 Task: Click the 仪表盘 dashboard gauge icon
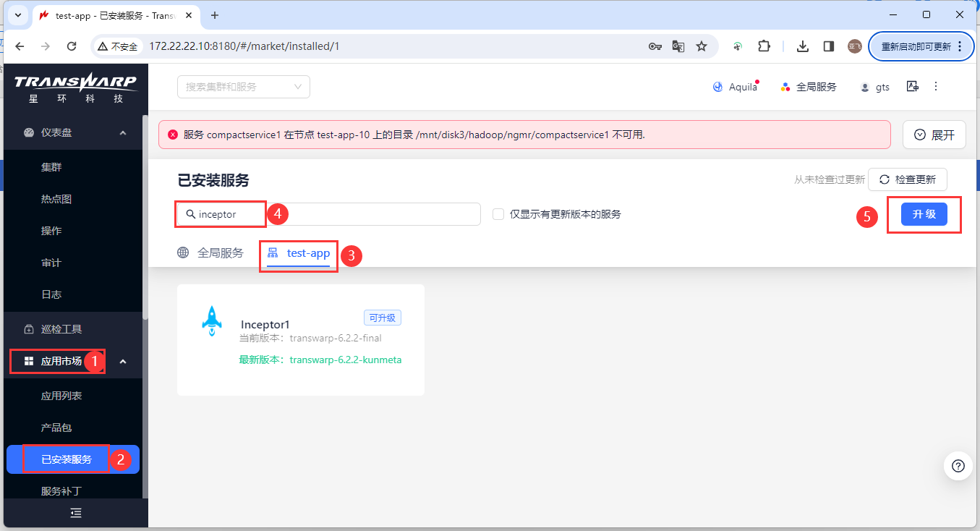click(x=29, y=133)
